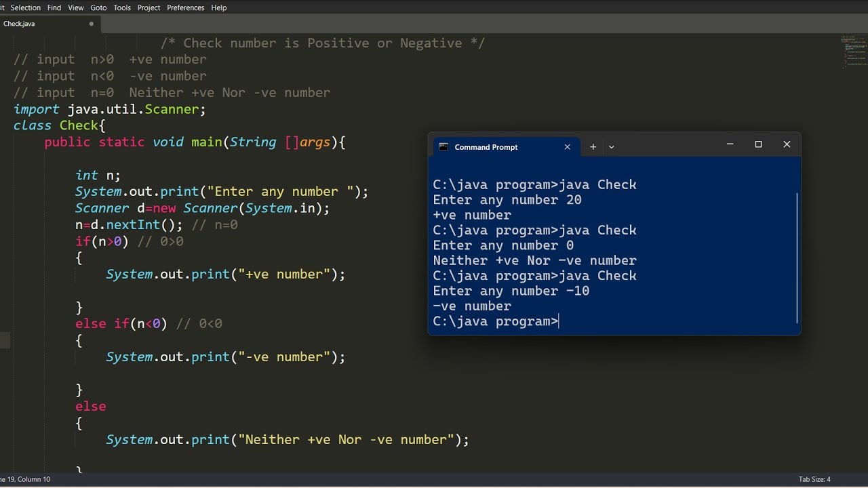Click terminal line "Enter any number -10"
The height and width of the screenshot is (488, 868).
pyautogui.click(x=511, y=291)
